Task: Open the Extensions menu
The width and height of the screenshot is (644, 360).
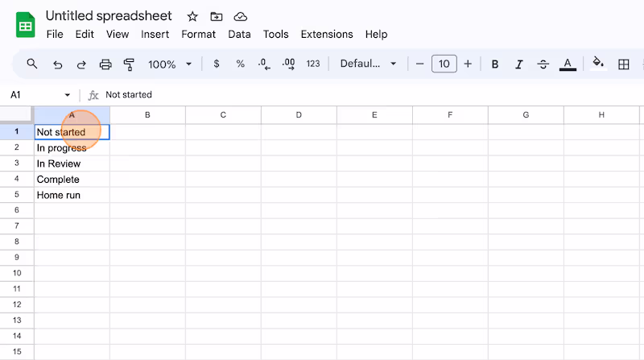Action: click(x=327, y=35)
